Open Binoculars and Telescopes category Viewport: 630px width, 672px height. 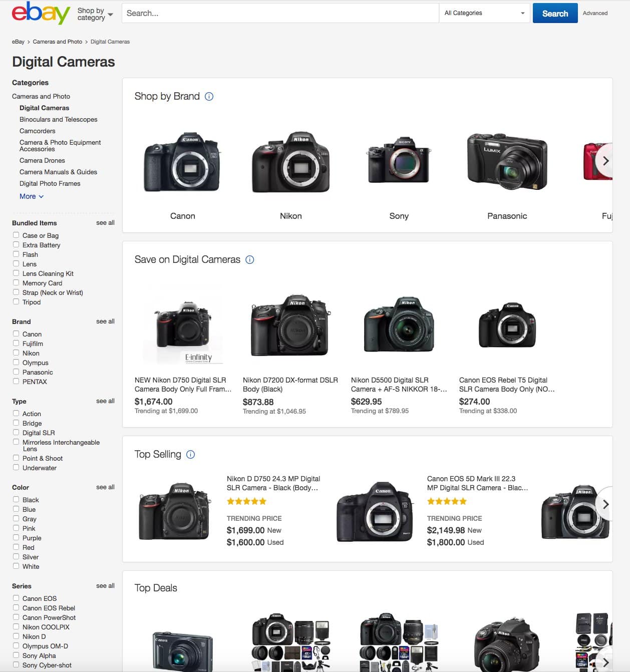(x=59, y=120)
